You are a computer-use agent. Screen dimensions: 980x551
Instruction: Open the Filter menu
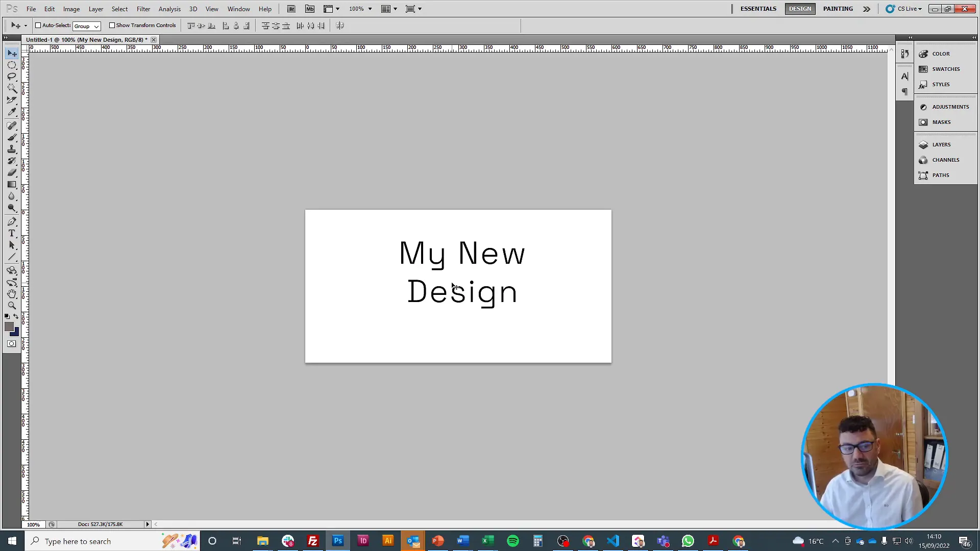[143, 9]
